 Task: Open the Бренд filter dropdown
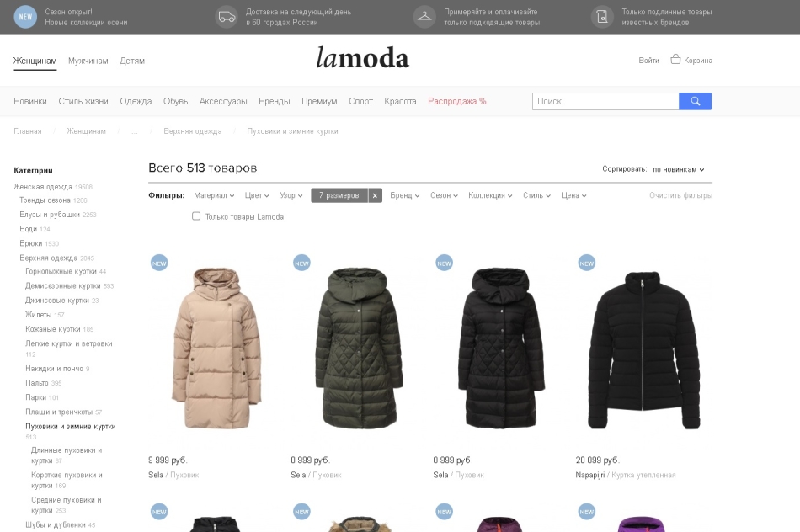(x=404, y=195)
